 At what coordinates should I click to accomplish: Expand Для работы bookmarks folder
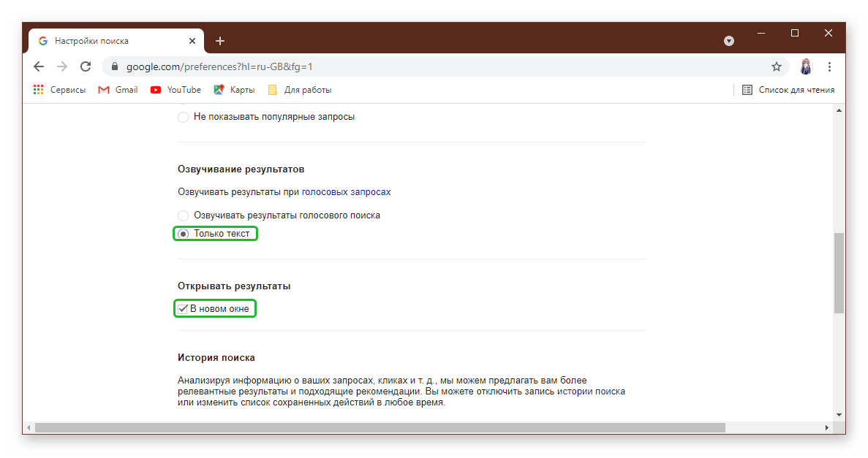(x=300, y=90)
